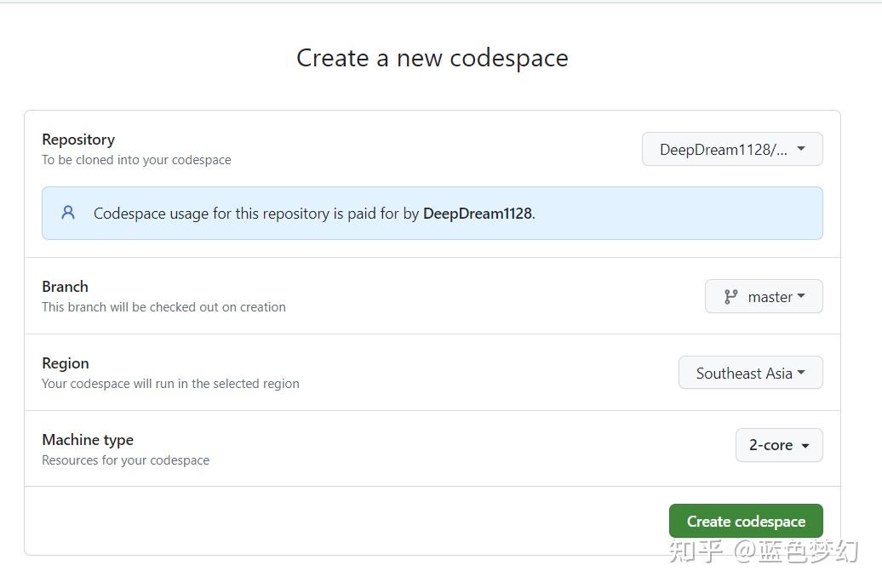Click the Region section label
Image resolution: width=882 pixels, height=588 pixels.
pyautogui.click(x=66, y=363)
